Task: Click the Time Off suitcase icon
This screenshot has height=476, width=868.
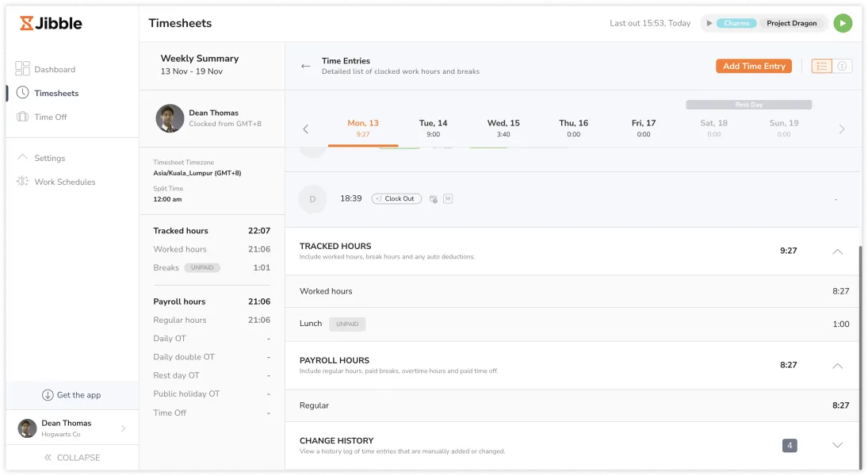Action: (22, 117)
